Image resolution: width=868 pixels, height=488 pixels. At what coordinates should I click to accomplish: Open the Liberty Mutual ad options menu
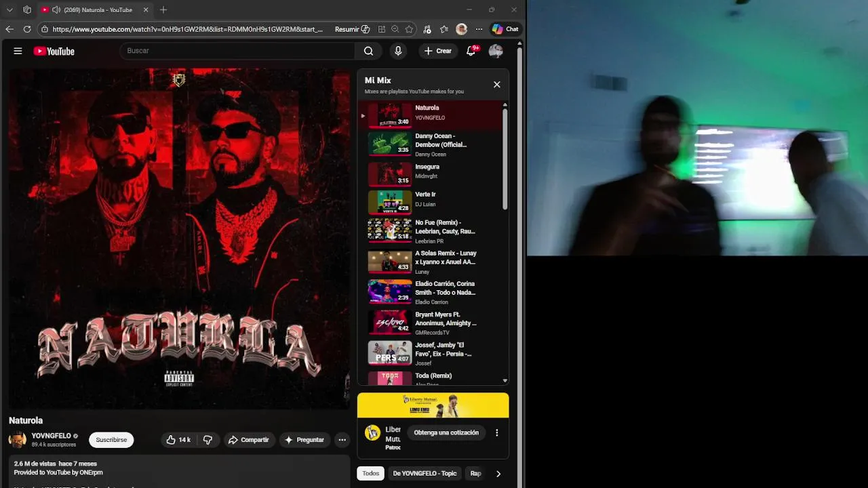pyautogui.click(x=496, y=432)
